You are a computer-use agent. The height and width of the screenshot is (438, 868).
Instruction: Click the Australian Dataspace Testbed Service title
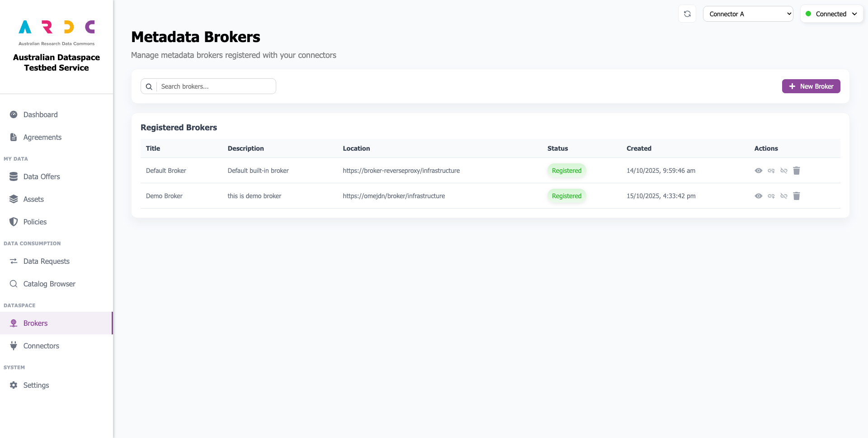pyautogui.click(x=57, y=62)
